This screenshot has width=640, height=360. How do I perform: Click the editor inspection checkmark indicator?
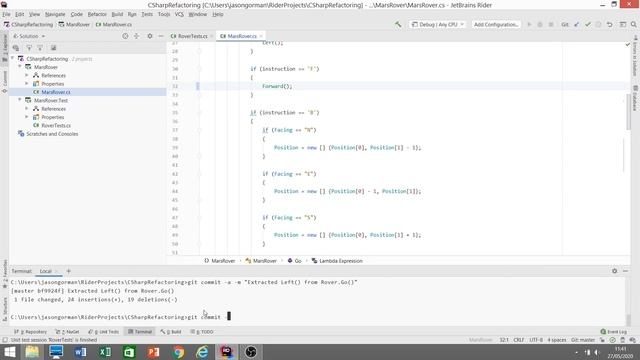(627, 44)
